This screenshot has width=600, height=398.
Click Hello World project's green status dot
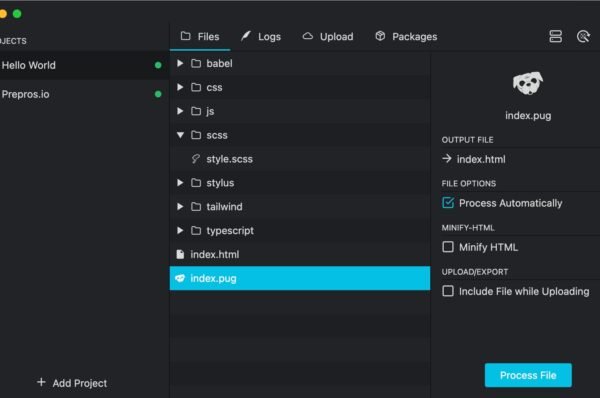tap(158, 65)
